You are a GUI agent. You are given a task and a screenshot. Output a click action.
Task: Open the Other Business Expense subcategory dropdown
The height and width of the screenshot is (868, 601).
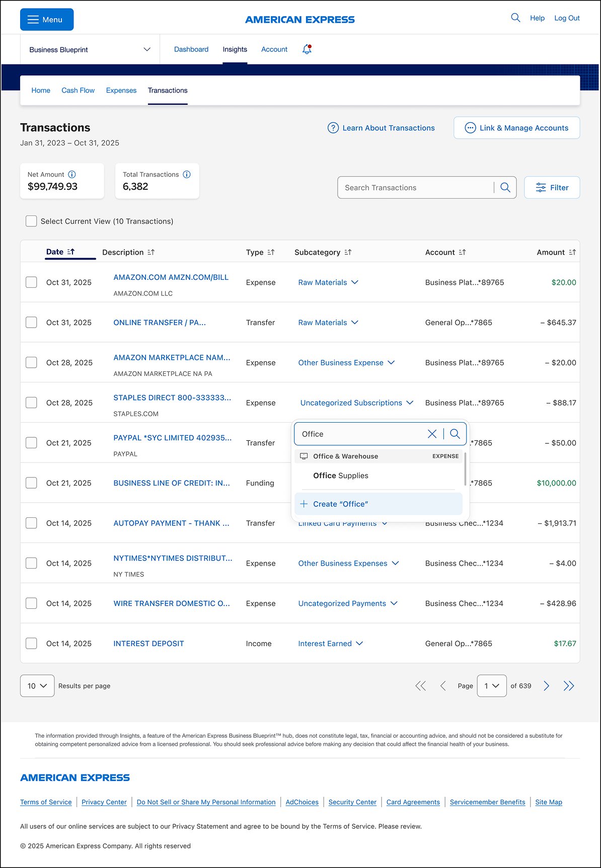pos(346,363)
